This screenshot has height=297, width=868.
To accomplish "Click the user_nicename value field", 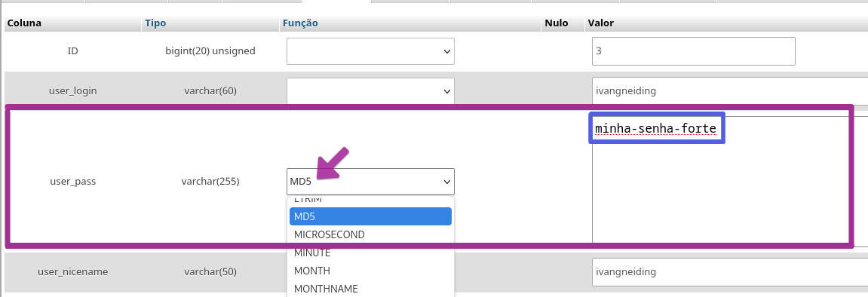I will coord(730,272).
